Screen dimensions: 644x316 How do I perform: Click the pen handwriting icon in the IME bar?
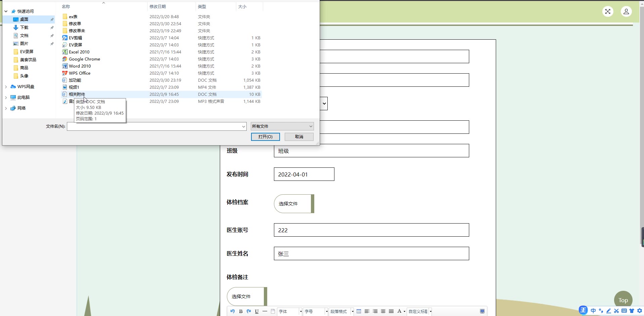point(609,311)
